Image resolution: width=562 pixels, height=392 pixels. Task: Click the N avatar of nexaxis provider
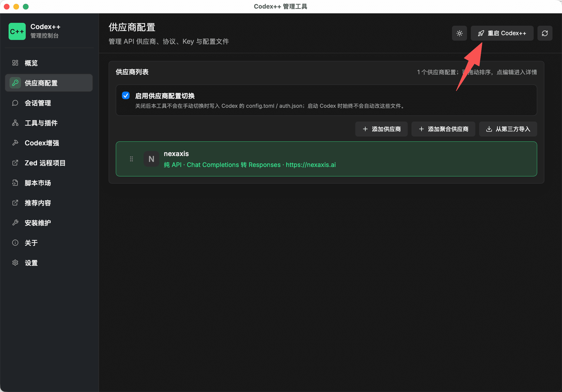pos(151,159)
